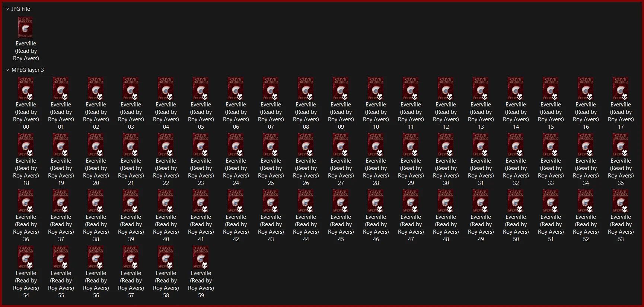
Task: Collapse the JPG File group chevron
Action: (7, 9)
